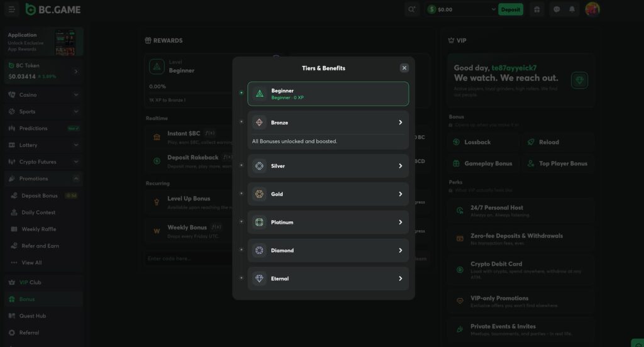
Task: Open VIP-only Promotions perk
Action: click(521, 301)
